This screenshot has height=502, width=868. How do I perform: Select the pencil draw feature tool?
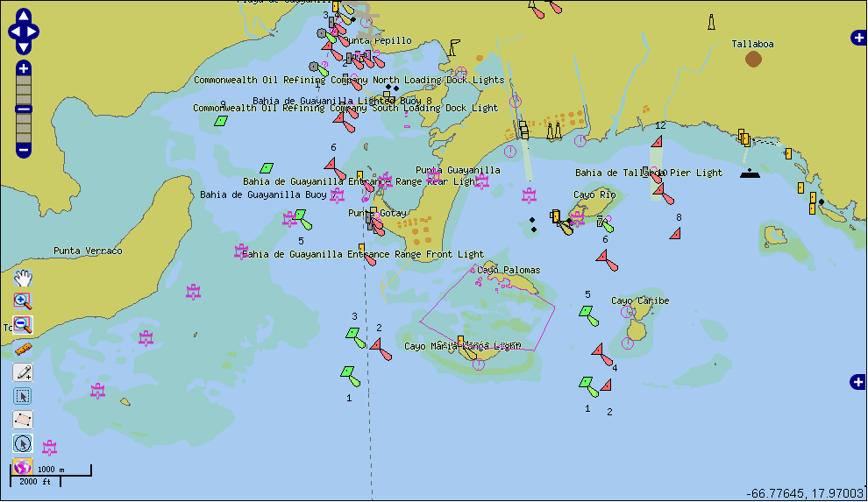pyautogui.click(x=23, y=372)
